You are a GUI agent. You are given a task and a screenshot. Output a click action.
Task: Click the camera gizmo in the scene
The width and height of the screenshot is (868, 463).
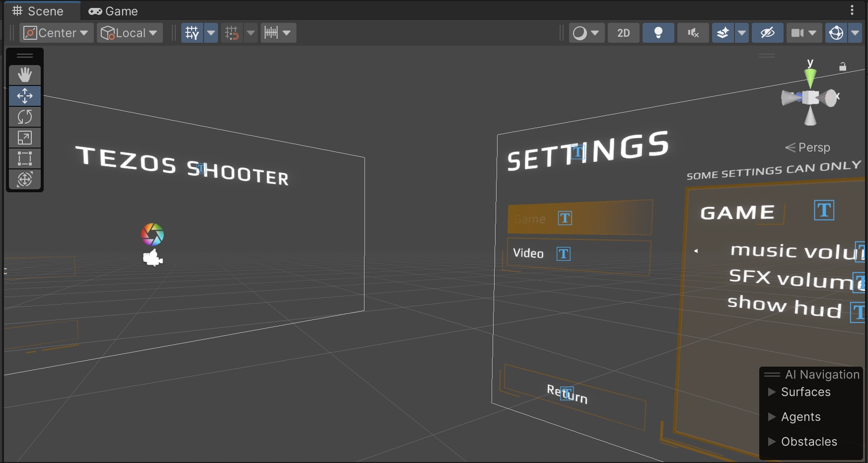point(153,258)
